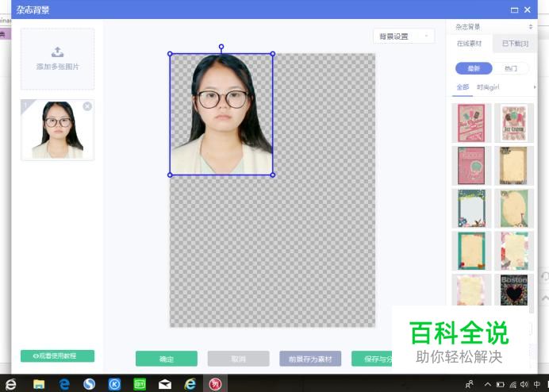The height and width of the screenshot is (392, 549).
Task: Expand the 杂志背景 category dropdown
Action: [493, 27]
